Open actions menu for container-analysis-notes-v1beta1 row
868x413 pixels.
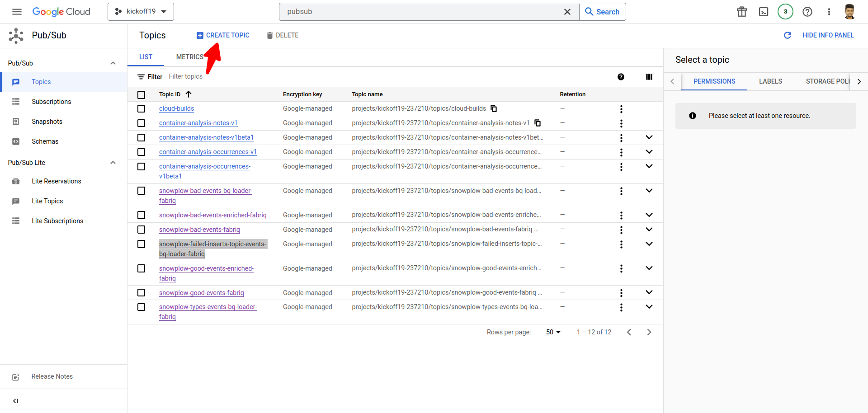click(x=621, y=138)
